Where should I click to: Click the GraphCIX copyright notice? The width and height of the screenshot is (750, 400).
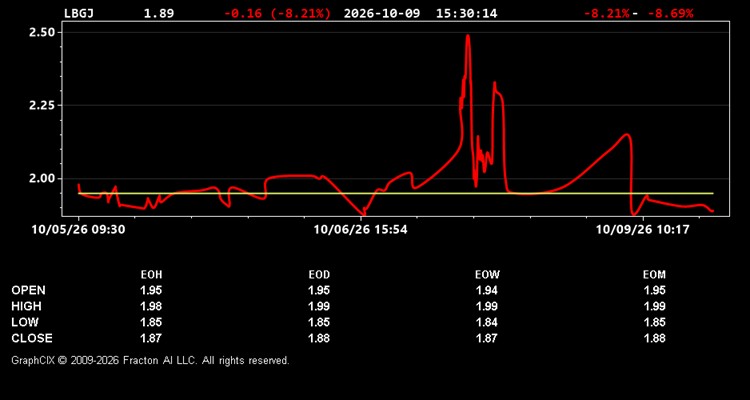(x=150, y=360)
